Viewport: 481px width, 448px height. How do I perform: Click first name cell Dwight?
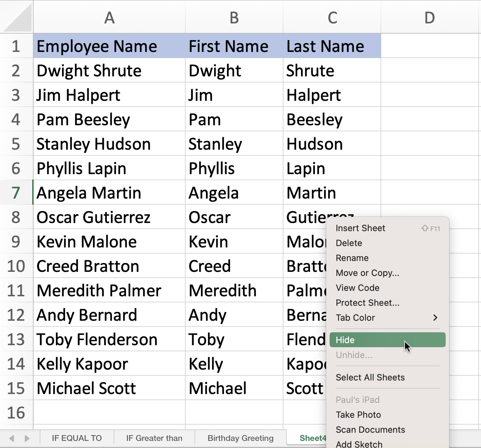[x=234, y=70]
